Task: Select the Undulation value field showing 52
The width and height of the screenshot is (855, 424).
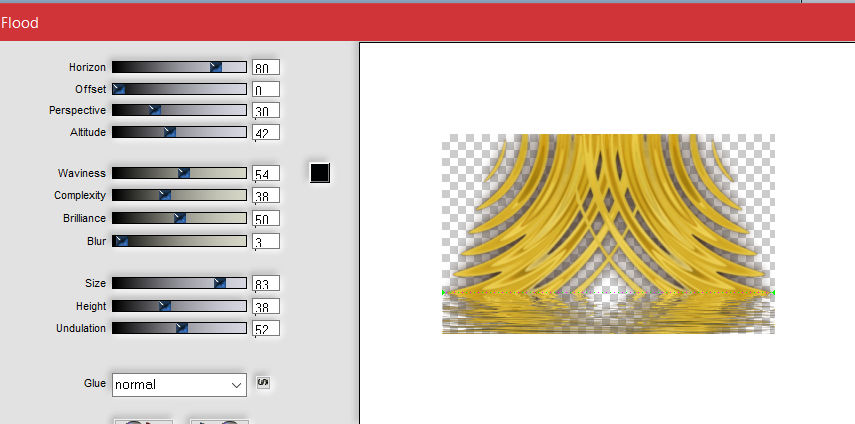Action: 266,329
